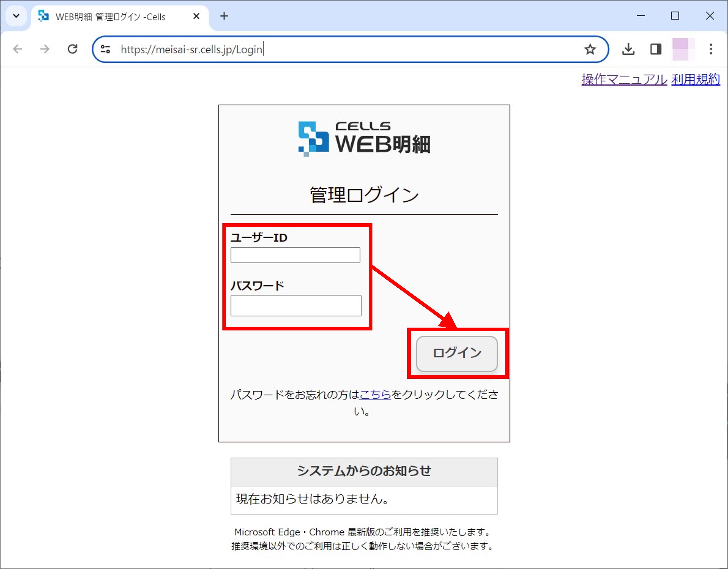Focus the ユーザーID input field
The image size is (728, 569).
[x=295, y=255]
